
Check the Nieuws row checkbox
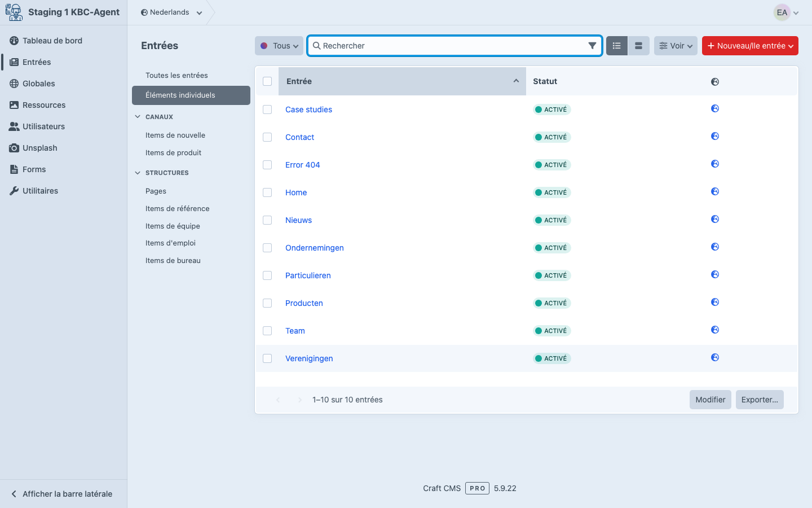[267, 220]
